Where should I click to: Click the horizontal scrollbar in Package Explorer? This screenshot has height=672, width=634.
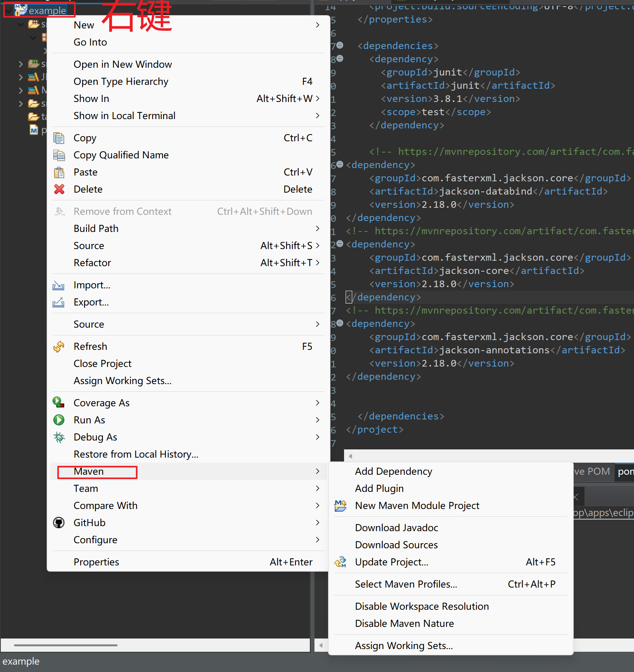coord(65,645)
